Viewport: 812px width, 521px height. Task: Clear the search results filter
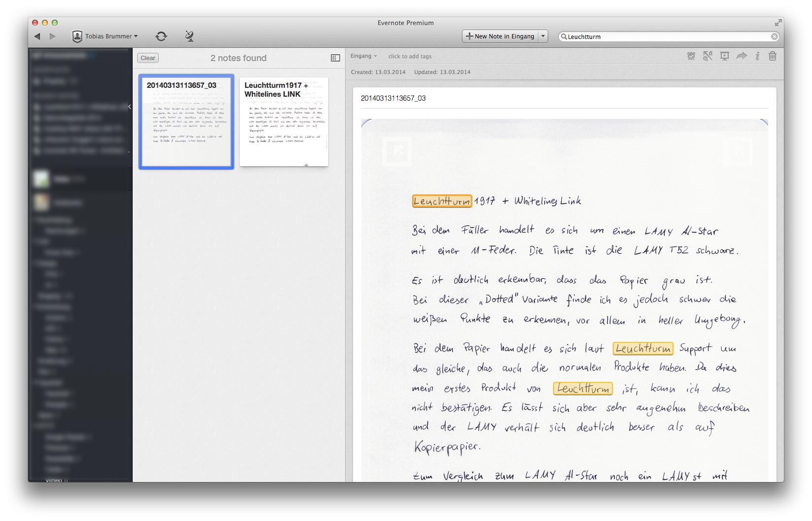click(x=148, y=58)
